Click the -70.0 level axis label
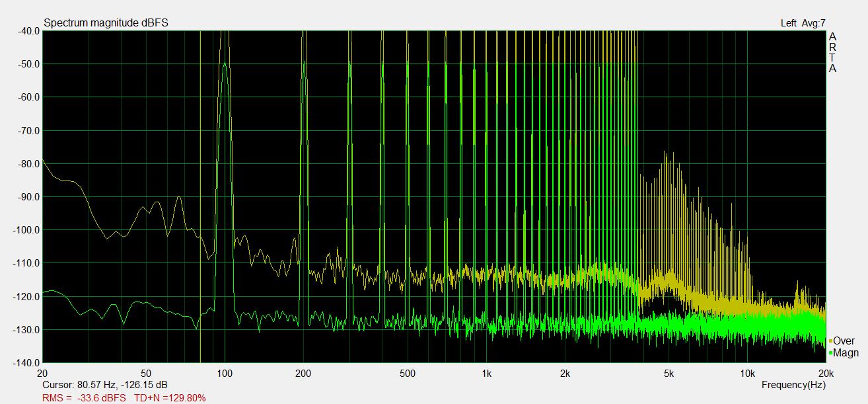 click(28, 131)
